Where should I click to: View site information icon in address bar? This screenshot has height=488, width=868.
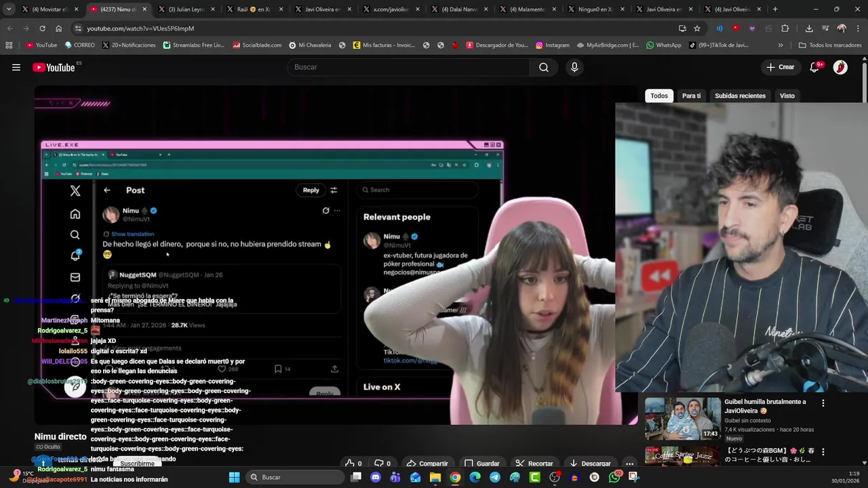click(78, 28)
